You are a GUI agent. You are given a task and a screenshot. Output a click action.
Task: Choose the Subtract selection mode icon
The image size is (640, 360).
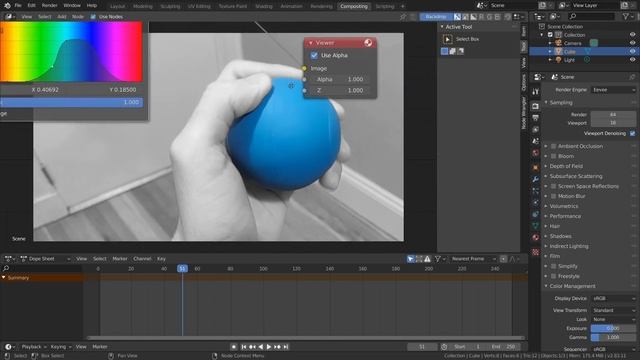pyautogui.click(x=461, y=51)
